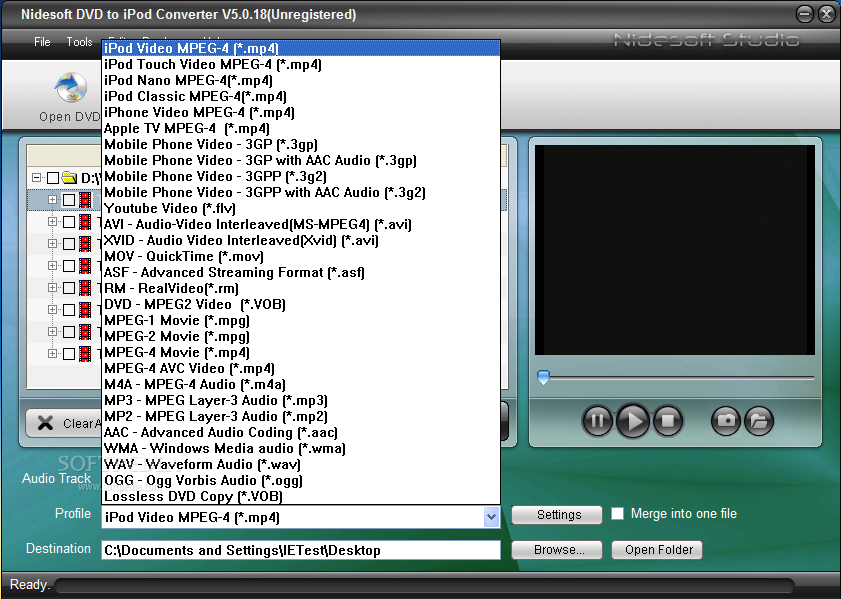Open the Profile dropdown arrow
Image resolution: width=841 pixels, height=599 pixels.
tap(491, 517)
